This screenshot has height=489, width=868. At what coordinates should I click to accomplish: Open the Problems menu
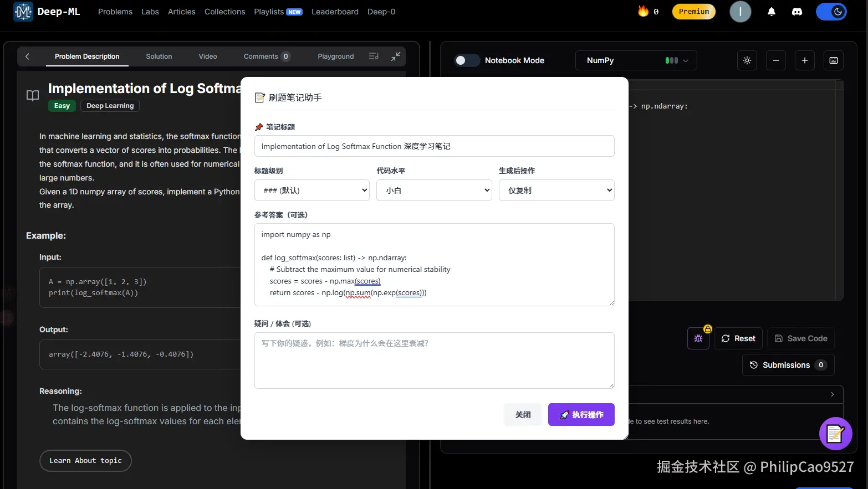coord(115,12)
